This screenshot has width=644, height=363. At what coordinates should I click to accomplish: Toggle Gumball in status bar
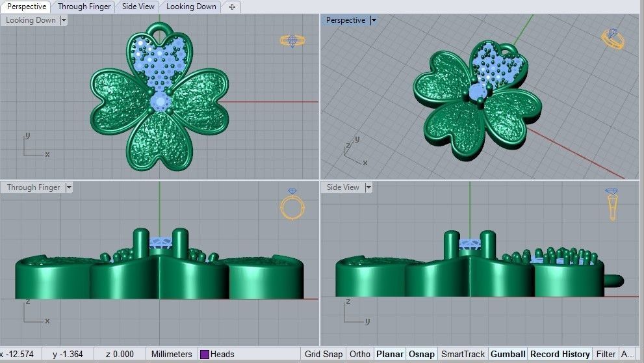click(508, 354)
